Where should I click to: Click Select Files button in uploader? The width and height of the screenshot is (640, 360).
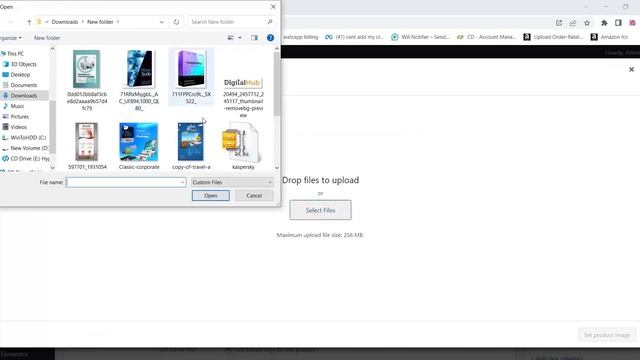pos(320,210)
